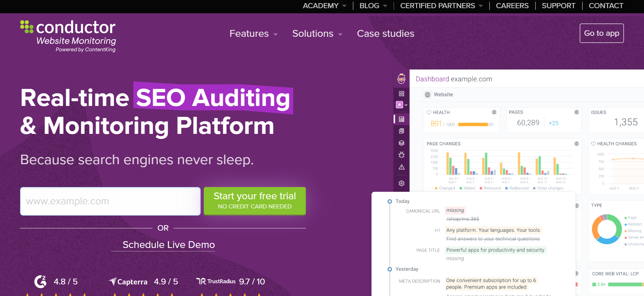Open the stacked layers icon in sidebar
The image size is (644, 296).
coord(401,143)
